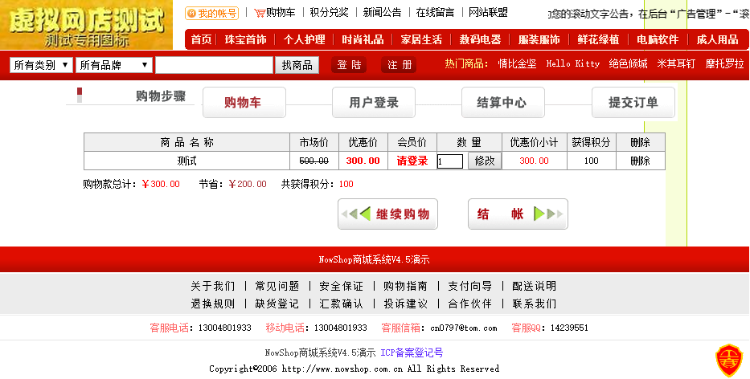This screenshot has height=379, width=750.
Task: Open 个人护理 category menu
Action: coord(304,40)
